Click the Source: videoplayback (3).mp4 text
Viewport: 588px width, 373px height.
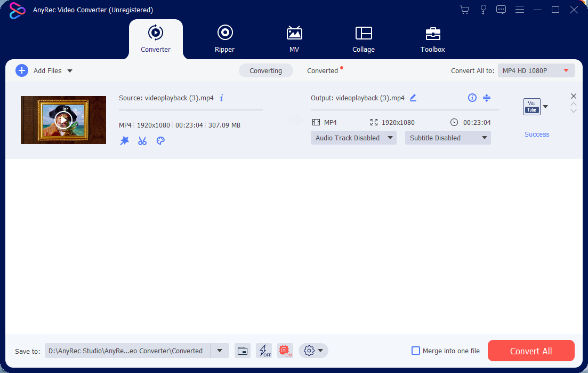pyautogui.click(x=166, y=98)
